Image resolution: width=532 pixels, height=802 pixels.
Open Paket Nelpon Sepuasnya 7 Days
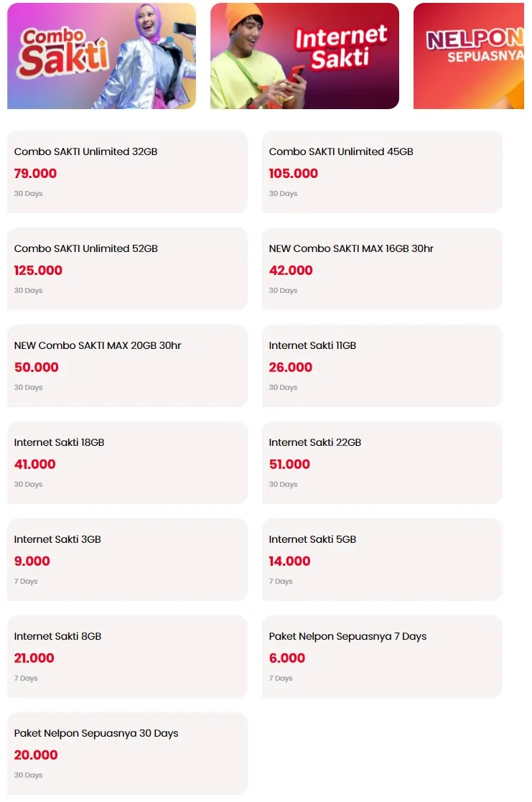[x=382, y=656]
